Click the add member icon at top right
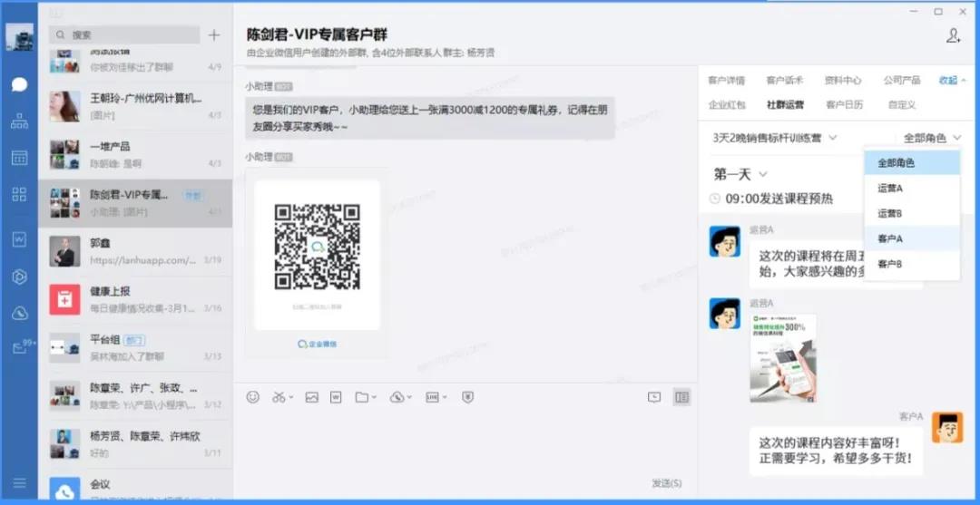 [x=953, y=35]
